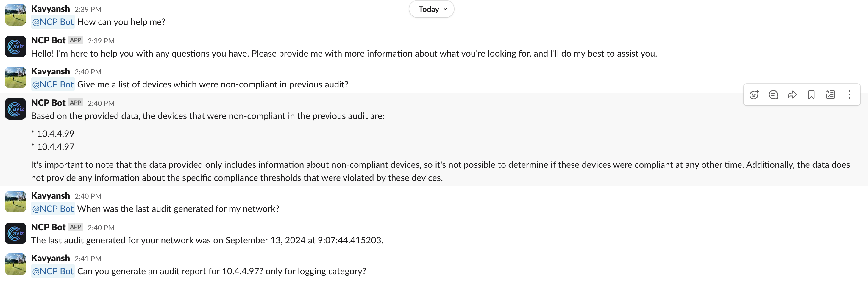Open Kavyansh's profile from the 2:39 PM message name

[50, 9]
